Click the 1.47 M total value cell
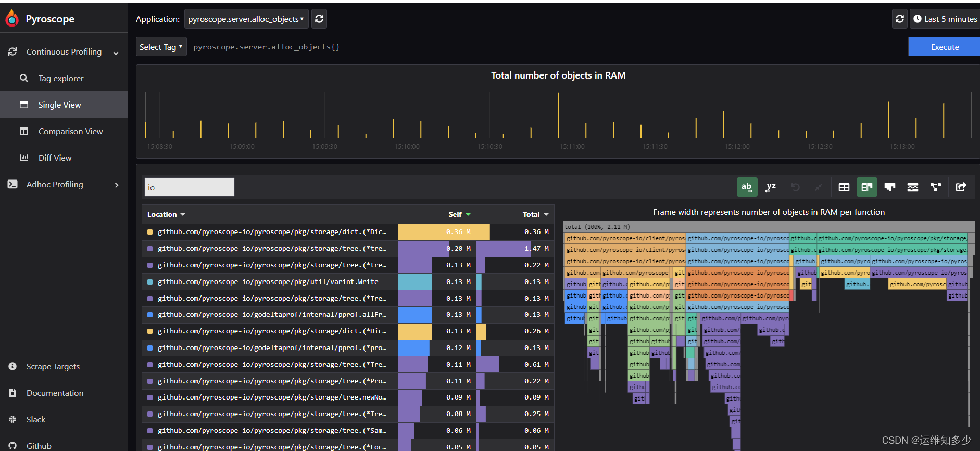Image resolution: width=980 pixels, height=451 pixels. (515, 248)
